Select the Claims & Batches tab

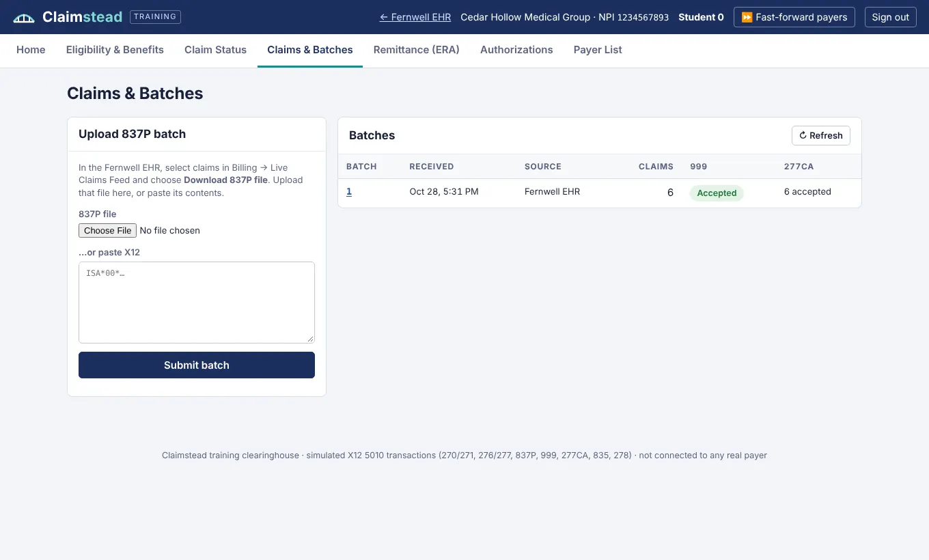[310, 50]
